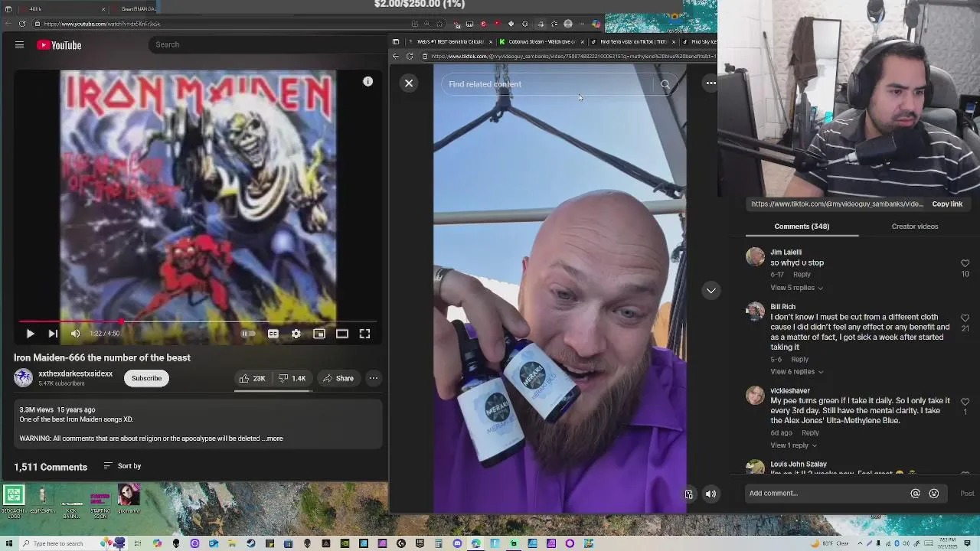Image resolution: width=980 pixels, height=551 pixels.
Task: Expand View 6 replies under Bill Rich
Action: point(796,372)
